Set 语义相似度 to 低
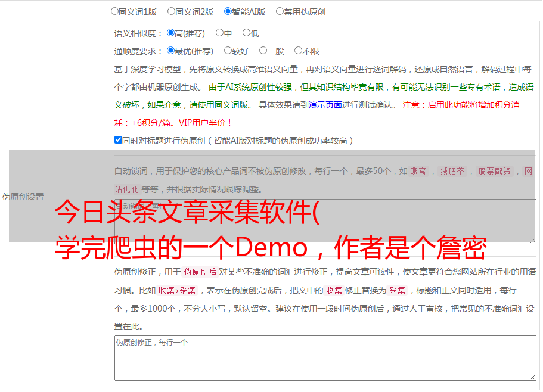The height and width of the screenshot is (392, 543). 246,33
